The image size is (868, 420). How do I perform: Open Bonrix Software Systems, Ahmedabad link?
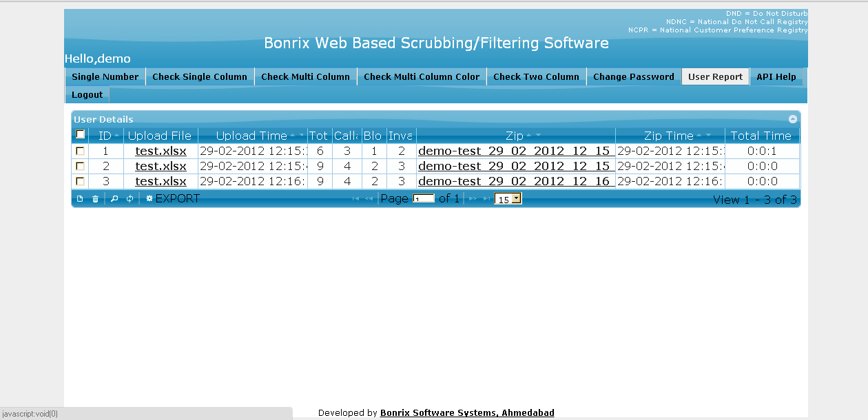467,413
